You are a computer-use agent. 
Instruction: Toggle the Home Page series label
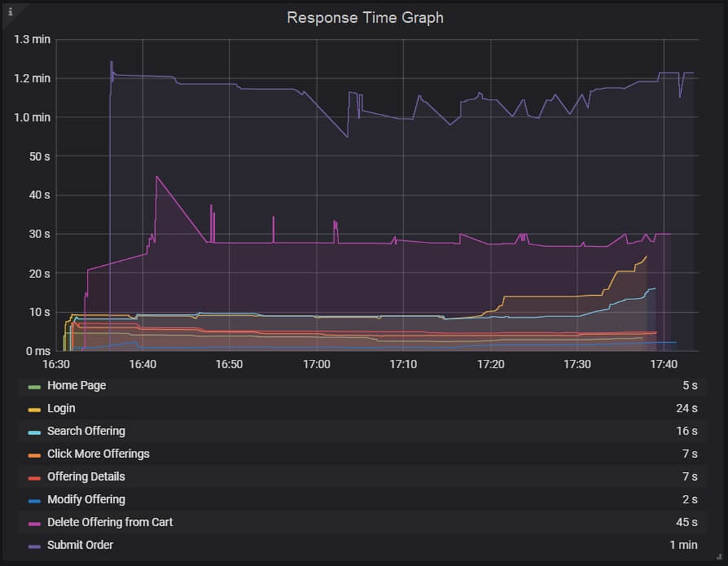coord(76,385)
